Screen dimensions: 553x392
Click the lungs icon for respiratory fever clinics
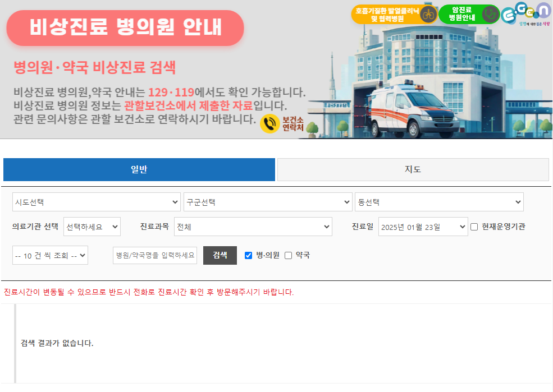(428, 15)
